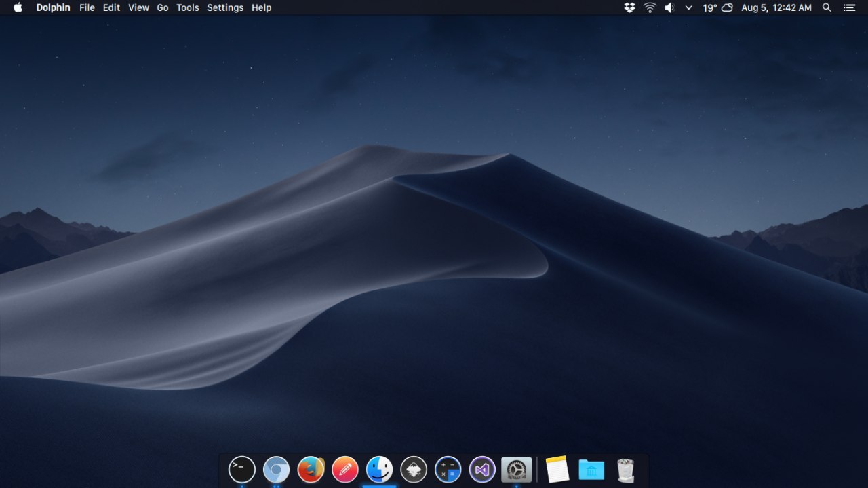Screen dimensions: 868x488
Task: Click the volume speaker icon
Action: click(x=669, y=7)
